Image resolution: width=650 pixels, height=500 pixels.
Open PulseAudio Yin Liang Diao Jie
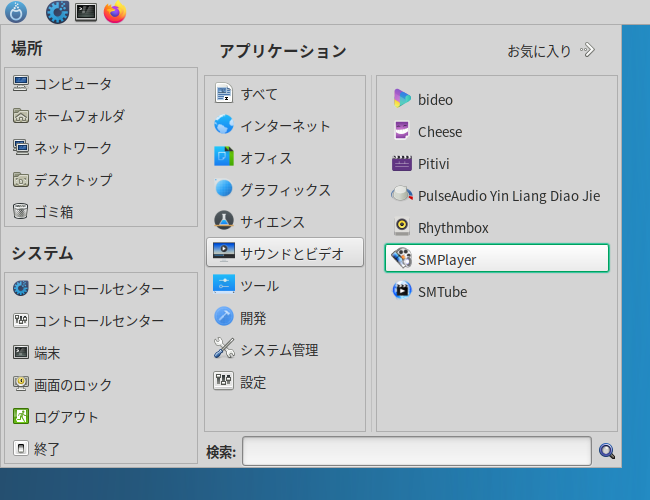click(x=497, y=195)
